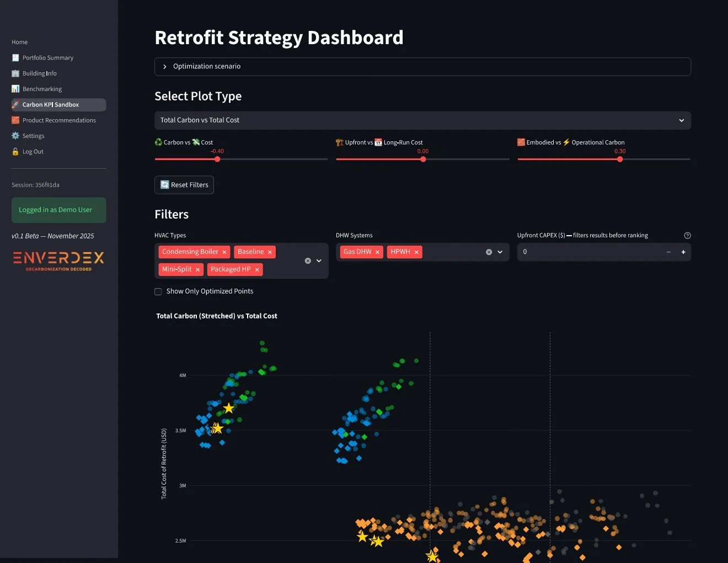Viewport: 728px width, 563px height.
Task: Go to Home in the sidebar
Action: 19,42
